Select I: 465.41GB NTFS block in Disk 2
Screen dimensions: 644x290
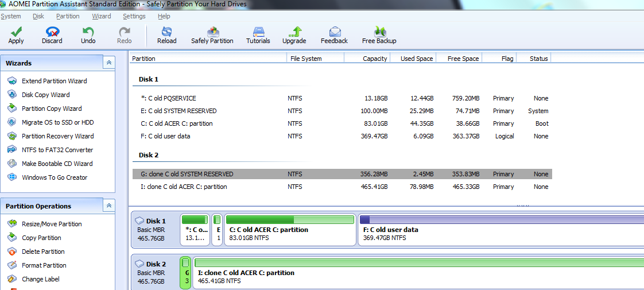coord(419,273)
